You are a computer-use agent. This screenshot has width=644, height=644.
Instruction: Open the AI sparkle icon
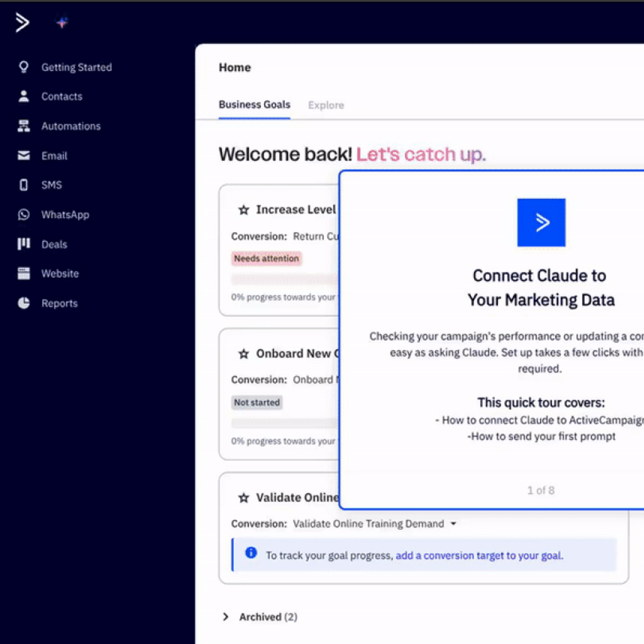tap(62, 22)
